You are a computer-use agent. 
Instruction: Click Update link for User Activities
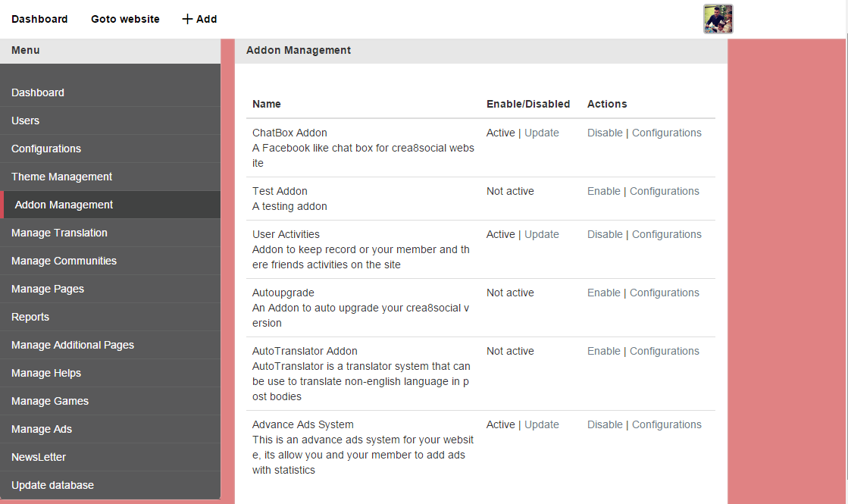coord(541,235)
